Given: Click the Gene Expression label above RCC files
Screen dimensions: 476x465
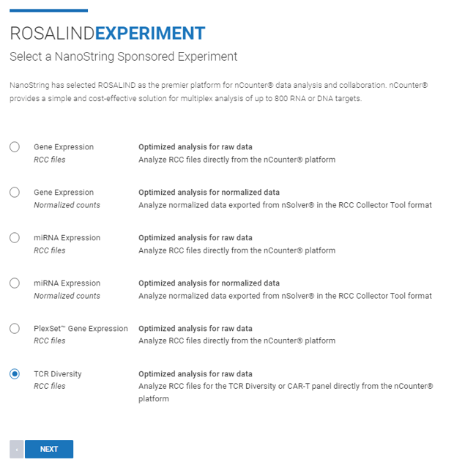Looking at the screenshot, I should (64, 147).
